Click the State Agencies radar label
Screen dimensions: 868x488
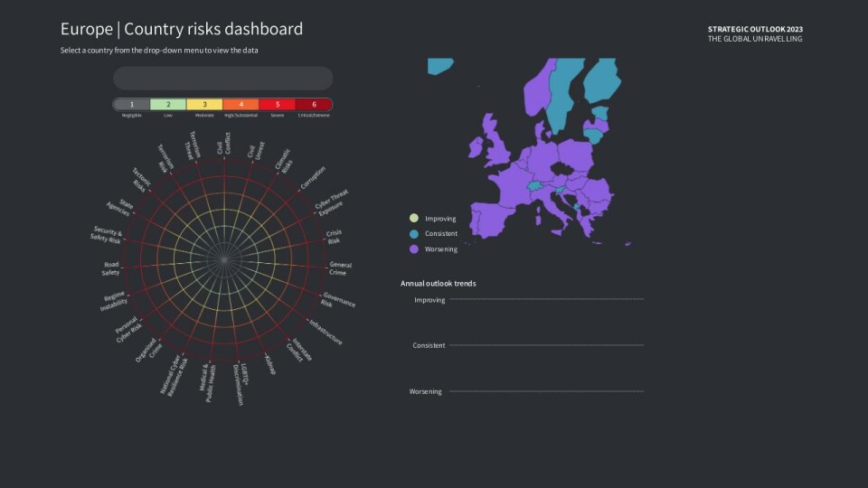click(x=120, y=208)
